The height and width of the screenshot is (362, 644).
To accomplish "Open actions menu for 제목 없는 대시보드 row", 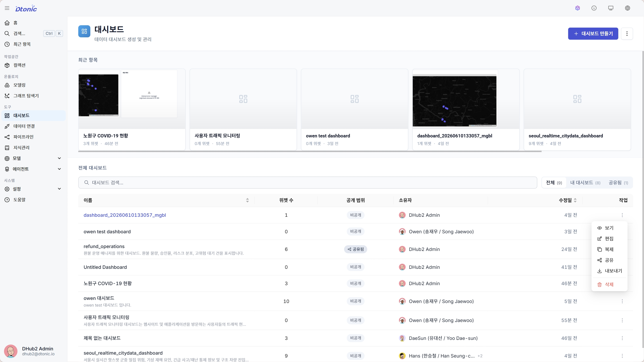I will coord(622,338).
